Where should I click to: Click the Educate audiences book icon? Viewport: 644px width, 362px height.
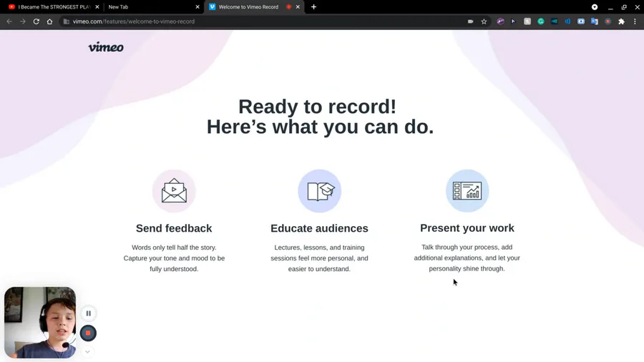pyautogui.click(x=320, y=191)
